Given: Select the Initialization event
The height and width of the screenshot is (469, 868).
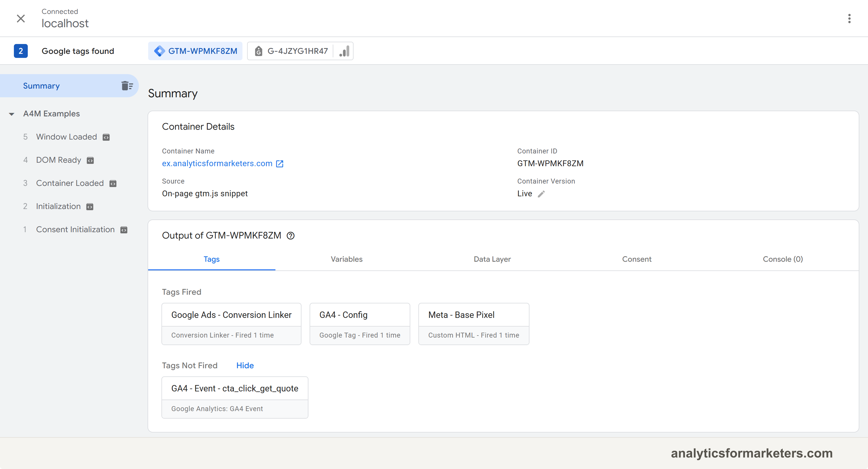Looking at the screenshot, I should (58, 206).
